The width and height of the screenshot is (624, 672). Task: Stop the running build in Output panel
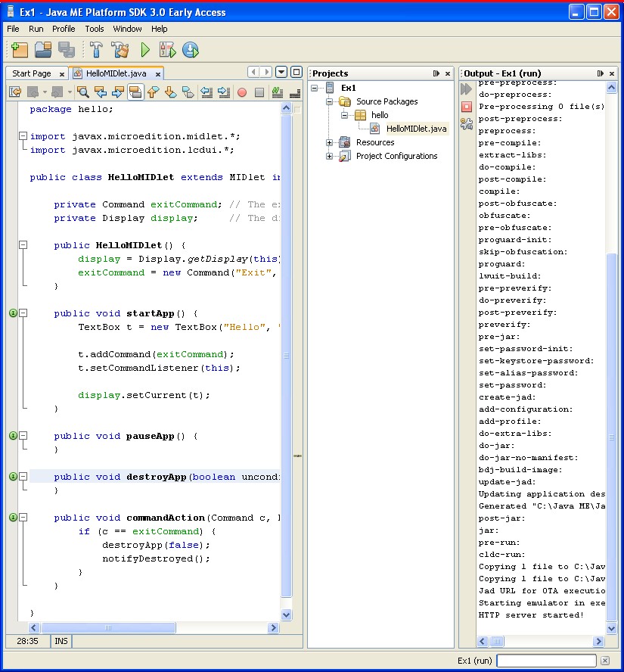pyautogui.click(x=466, y=107)
